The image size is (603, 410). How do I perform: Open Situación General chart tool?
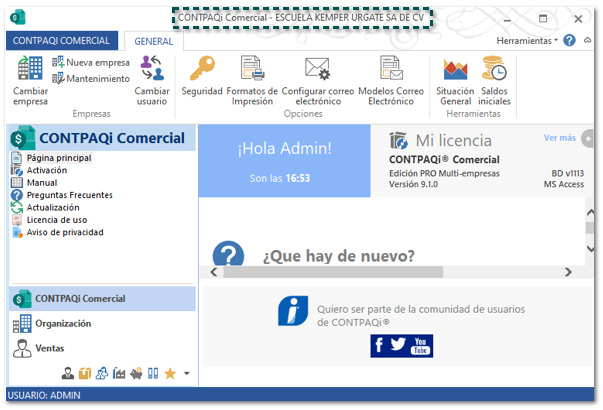click(x=455, y=80)
